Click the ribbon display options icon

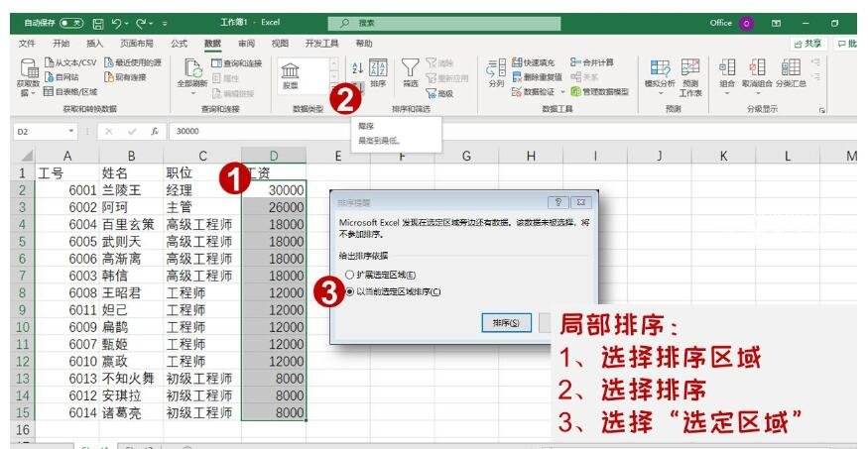[x=777, y=23]
